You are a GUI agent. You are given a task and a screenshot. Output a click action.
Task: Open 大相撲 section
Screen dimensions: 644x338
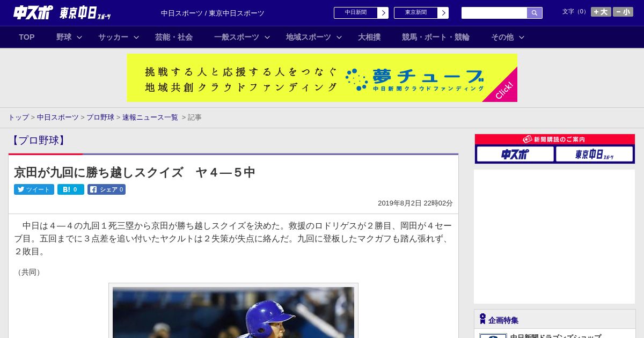point(369,37)
